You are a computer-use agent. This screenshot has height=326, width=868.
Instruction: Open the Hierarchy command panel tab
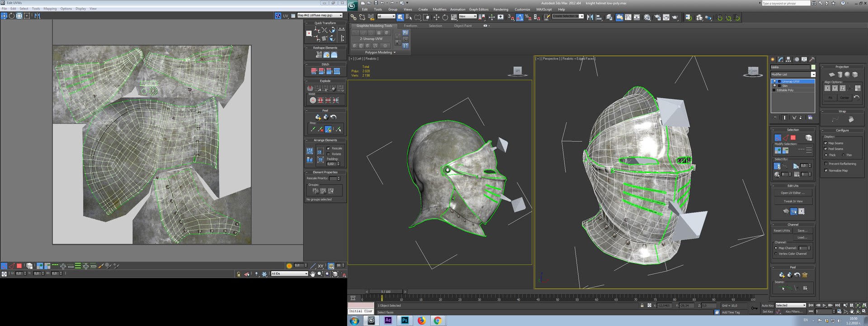(x=788, y=59)
